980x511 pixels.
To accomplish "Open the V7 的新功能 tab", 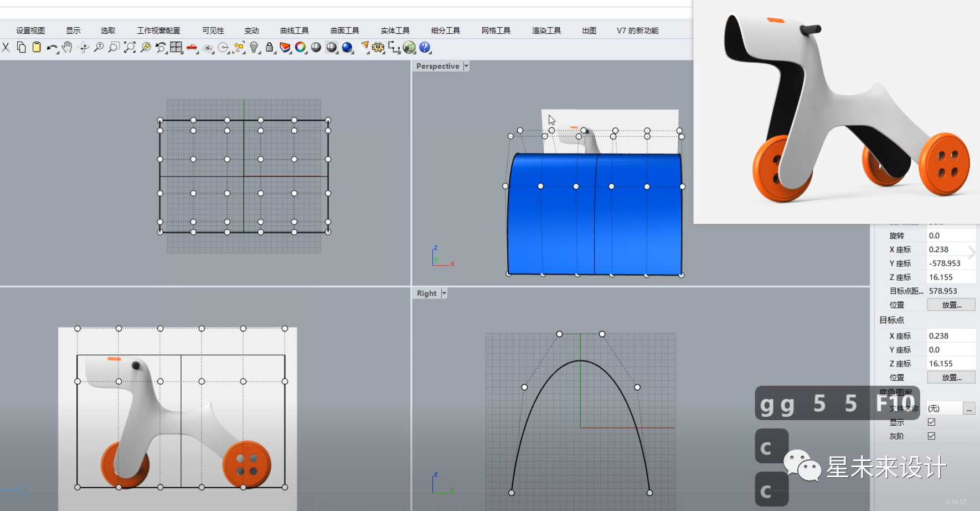I will point(638,30).
